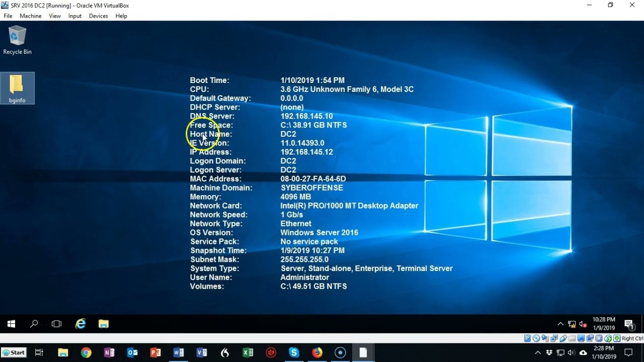
Task: Switch to Word in host taskbar
Action: pyautogui.click(x=179, y=353)
